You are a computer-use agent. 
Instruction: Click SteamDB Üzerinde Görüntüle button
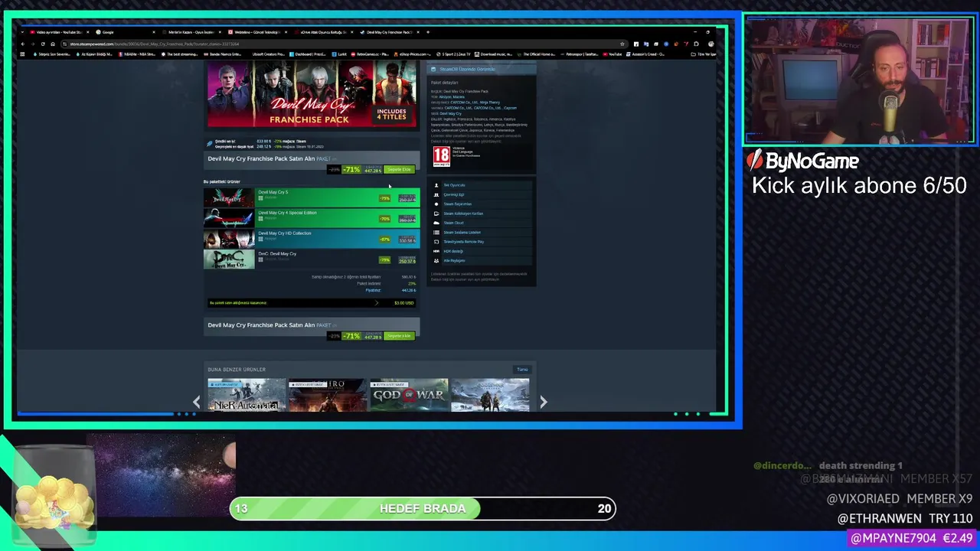click(481, 69)
